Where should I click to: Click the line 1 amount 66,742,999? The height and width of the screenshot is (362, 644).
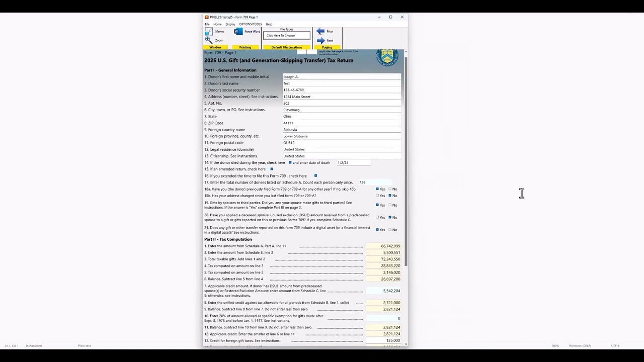383,246
